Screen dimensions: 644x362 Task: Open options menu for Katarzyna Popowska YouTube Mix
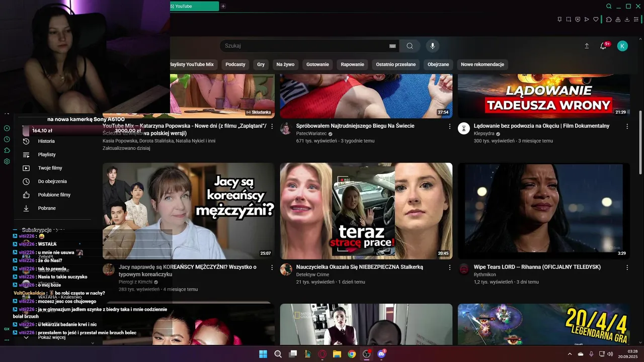(272, 127)
